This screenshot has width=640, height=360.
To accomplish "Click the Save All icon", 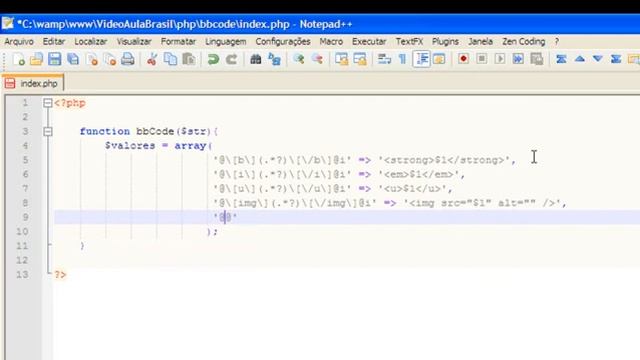I will tap(73, 60).
